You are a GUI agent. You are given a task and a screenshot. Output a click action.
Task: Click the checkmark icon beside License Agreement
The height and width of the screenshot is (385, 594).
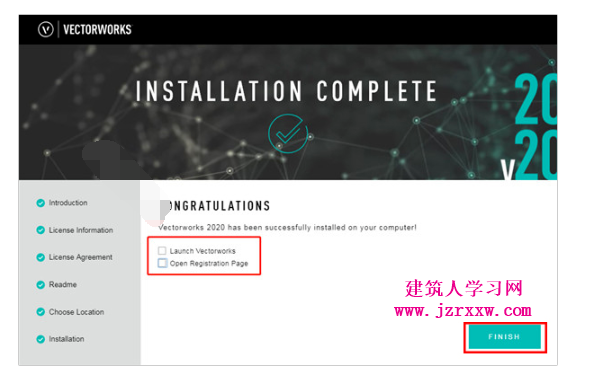[41, 258]
